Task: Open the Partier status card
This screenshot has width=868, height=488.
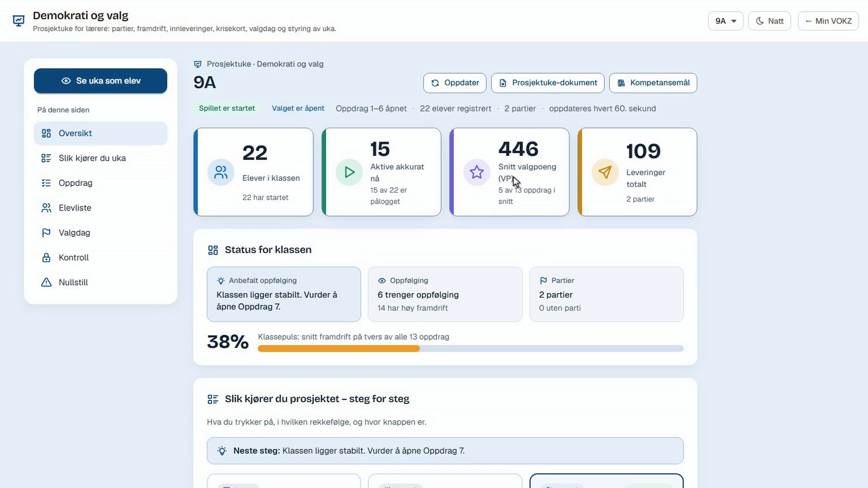Action: click(606, 294)
